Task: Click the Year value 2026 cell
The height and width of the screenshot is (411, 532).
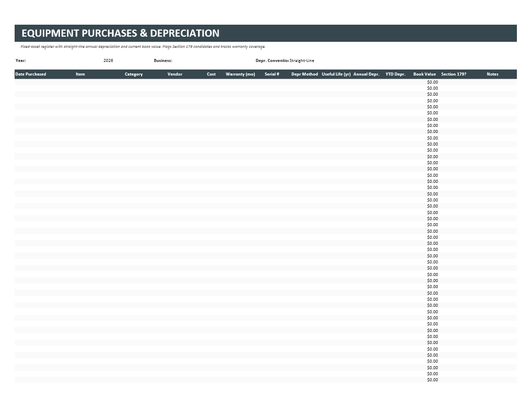Action: coord(108,60)
